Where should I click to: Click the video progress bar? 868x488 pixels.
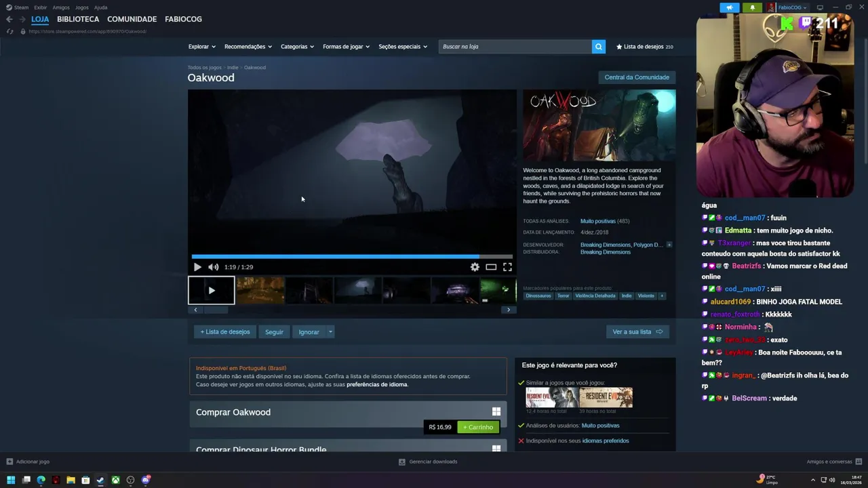pyautogui.click(x=352, y=256)
